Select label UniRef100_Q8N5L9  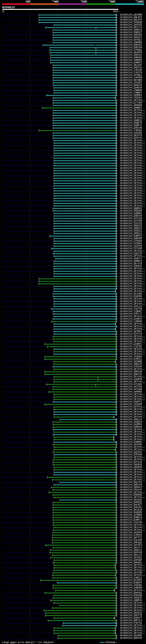tap(131, 261)
